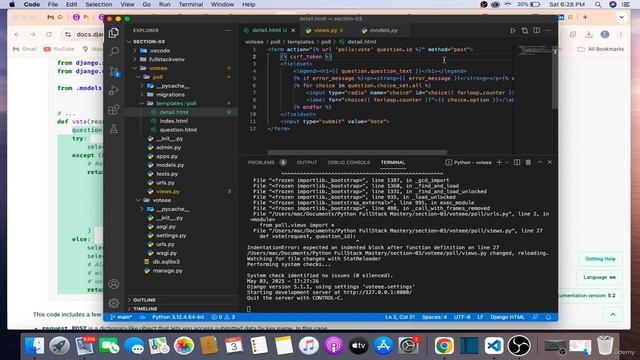Open settings.py in the Explorer
This screenshot has width=640, height=360.
click(x=171, y=236)
